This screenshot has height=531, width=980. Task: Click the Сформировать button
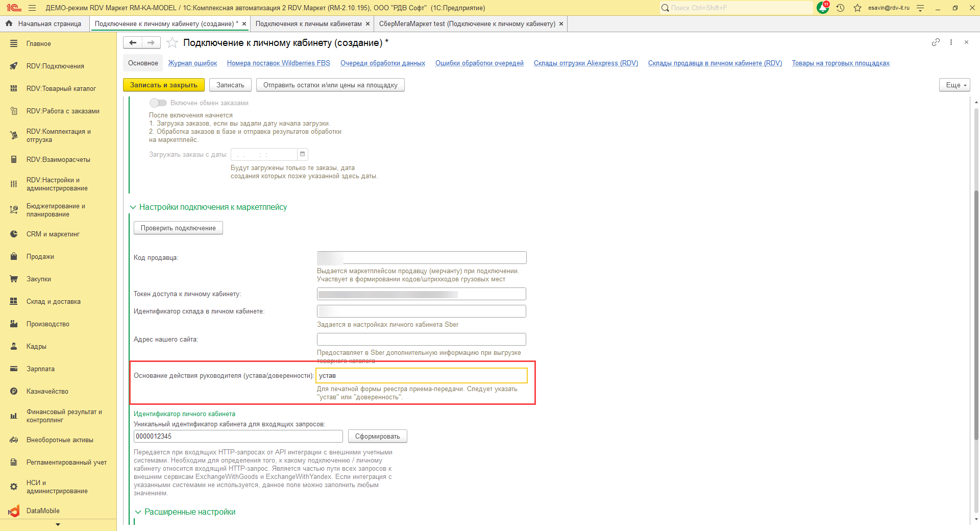click(377, 437)
